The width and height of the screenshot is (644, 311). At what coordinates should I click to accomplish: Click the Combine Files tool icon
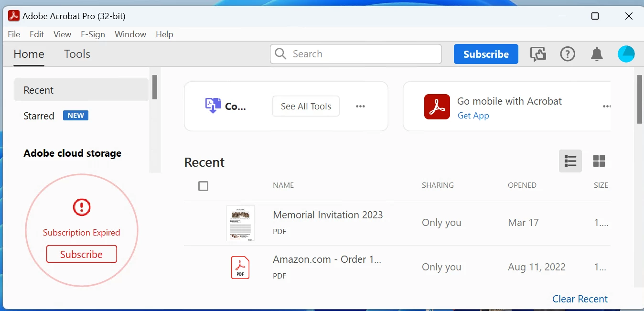213,106
